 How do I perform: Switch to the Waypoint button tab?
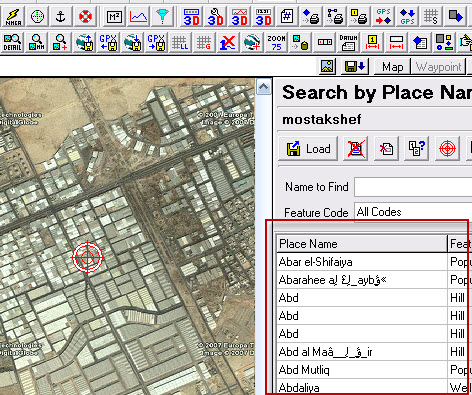(439, 67)
